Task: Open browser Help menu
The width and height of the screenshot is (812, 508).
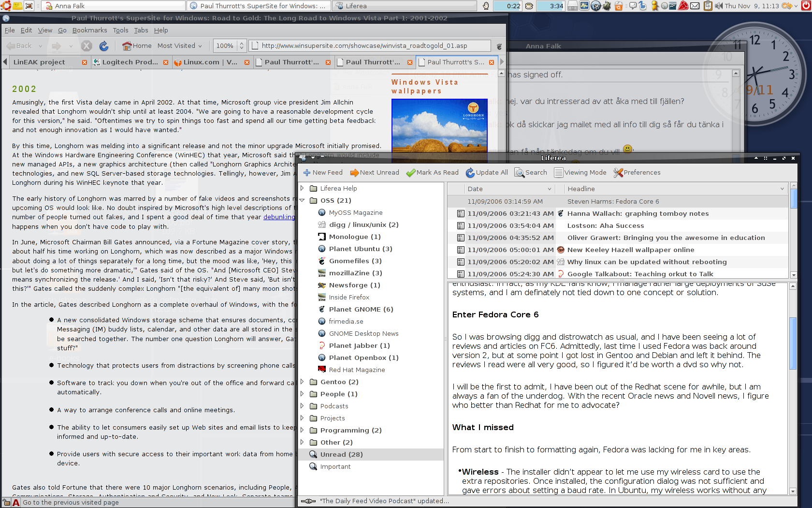Action: click(x=161, y=30)
